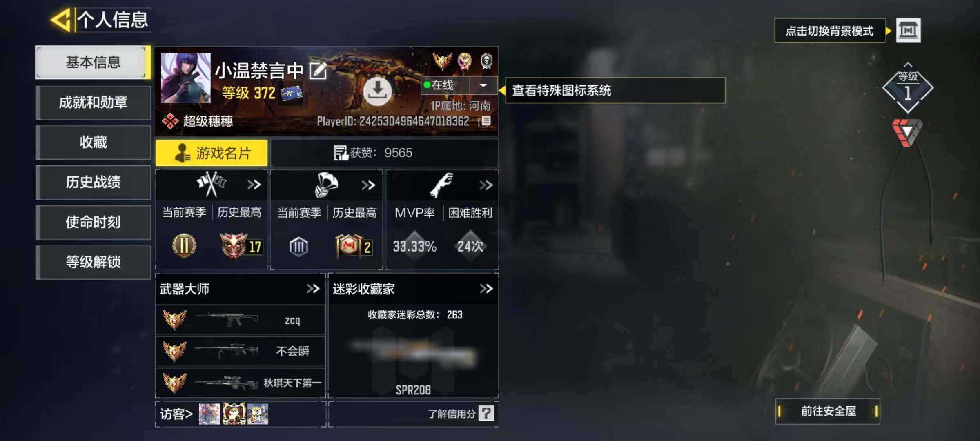980x441 pixels.
Task: Click the skull badge icon on profile banner
Action: (x=486, y=61)
